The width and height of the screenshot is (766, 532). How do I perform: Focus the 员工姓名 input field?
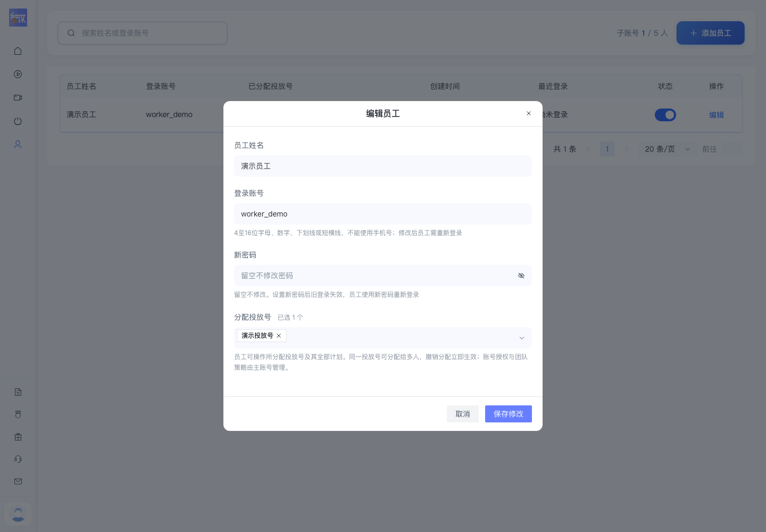[x=383, y=166]
